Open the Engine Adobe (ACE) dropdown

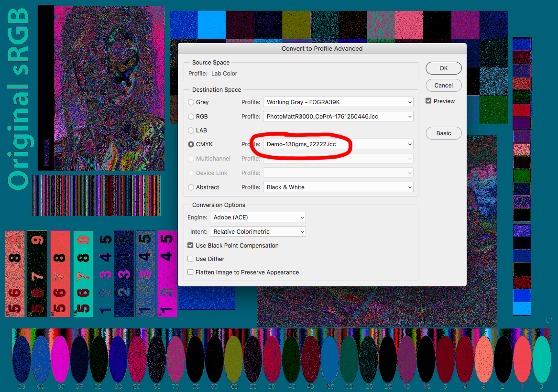(258, 217)
